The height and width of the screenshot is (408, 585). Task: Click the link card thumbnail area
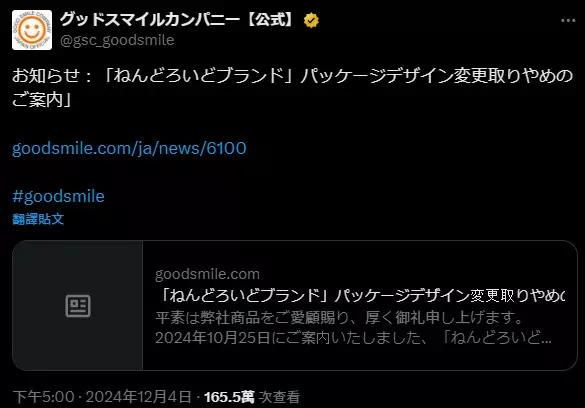[78, 305]
